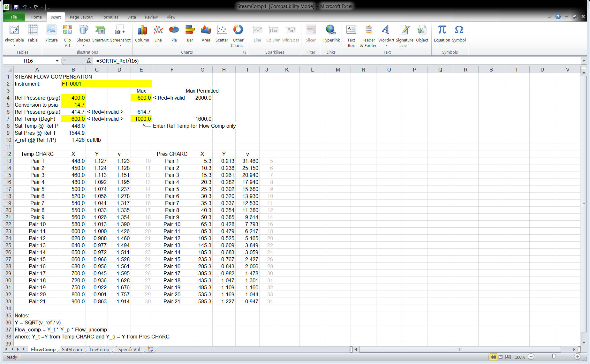Switch to Page Break Preview view
Image resolution: width=590 pixels, height=364 pixels.
point(508,357)
